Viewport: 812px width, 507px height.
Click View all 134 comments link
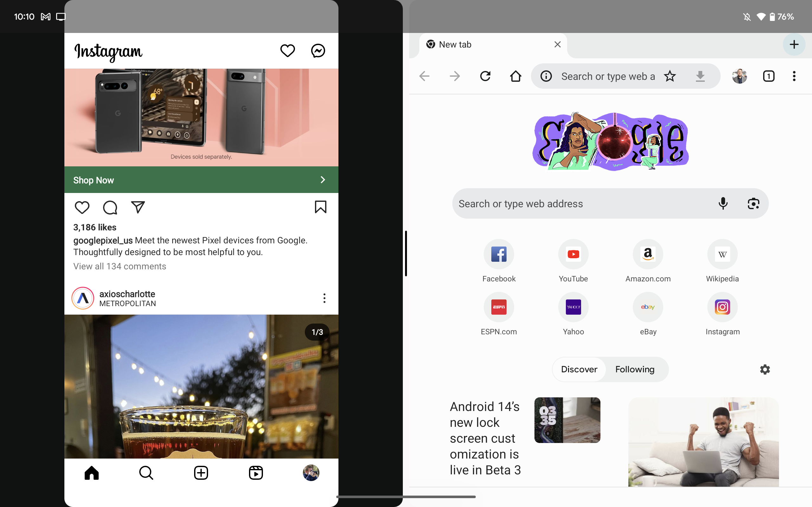[x=120, y=266]
